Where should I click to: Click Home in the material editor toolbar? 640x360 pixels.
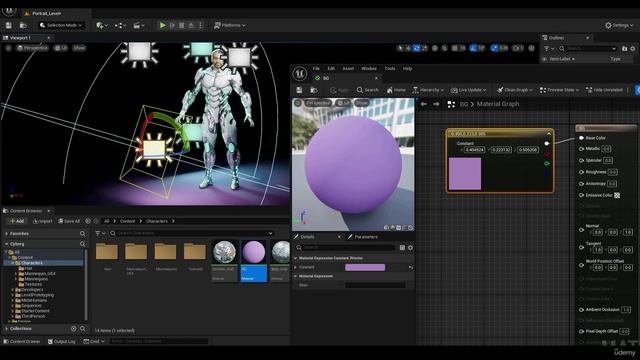pos(396,90)
